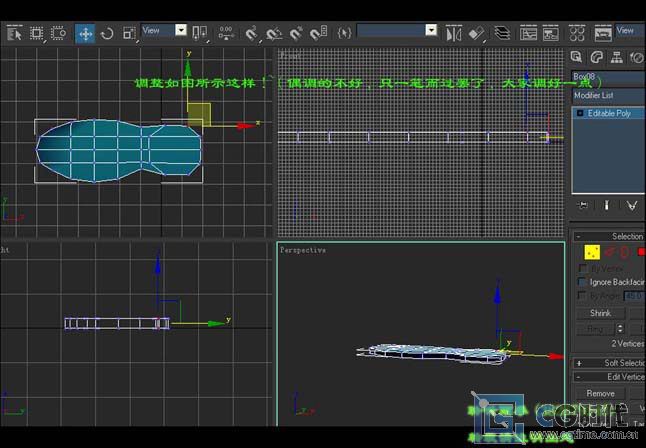
Task: Expand the Editable Poly sub-object tree
Action: tap(580, 113)
